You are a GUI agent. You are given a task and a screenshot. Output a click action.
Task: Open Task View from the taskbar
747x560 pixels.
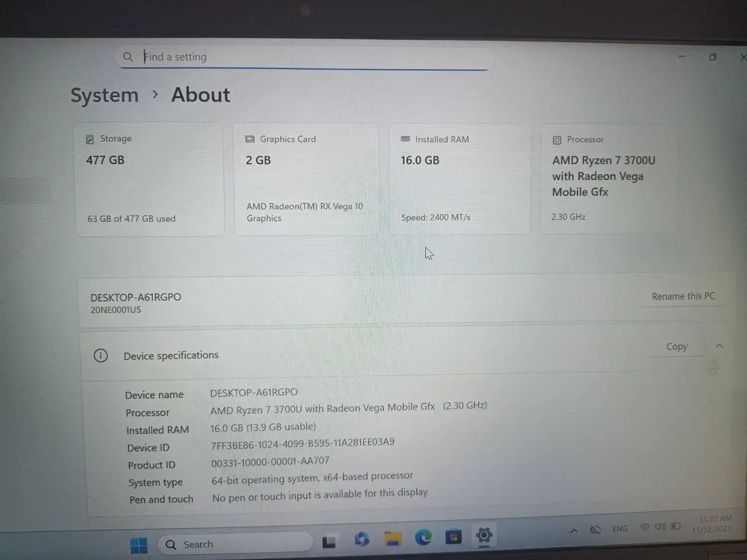click(329, 542)
